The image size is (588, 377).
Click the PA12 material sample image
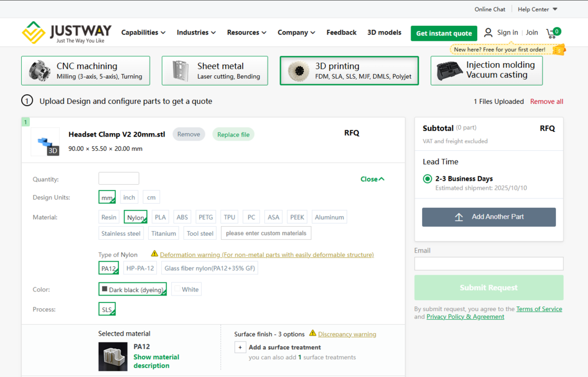click(x=113, y=356)
